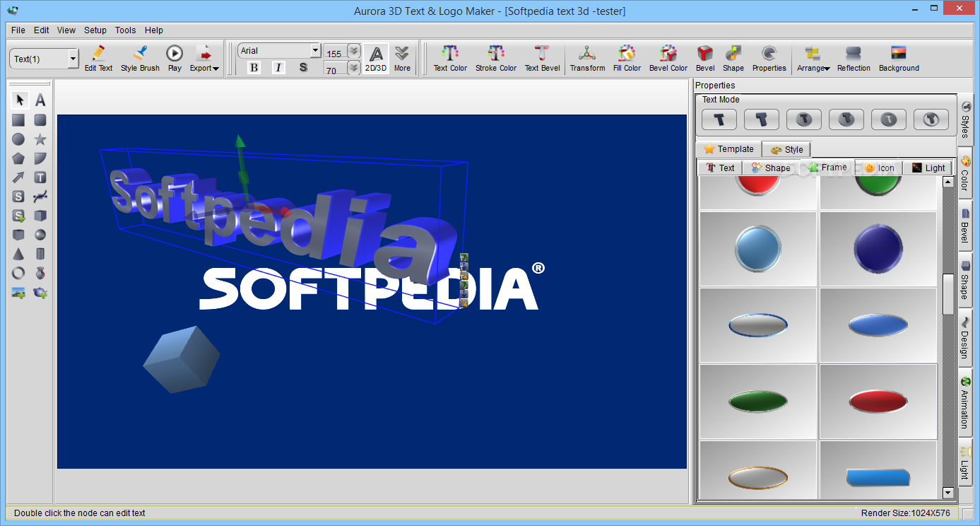980x526 pixels.
Task: Add a cylinder 3D object
Action: click(x=40, y=254)
